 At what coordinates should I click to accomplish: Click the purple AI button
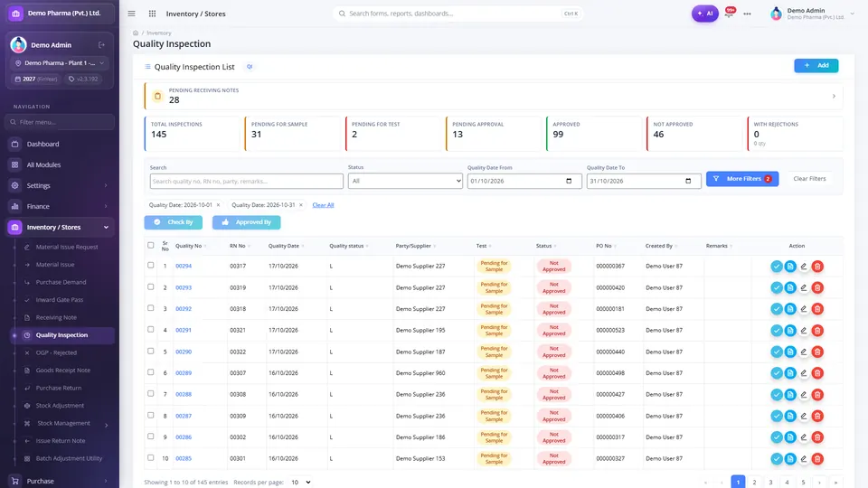click(704, 14)
